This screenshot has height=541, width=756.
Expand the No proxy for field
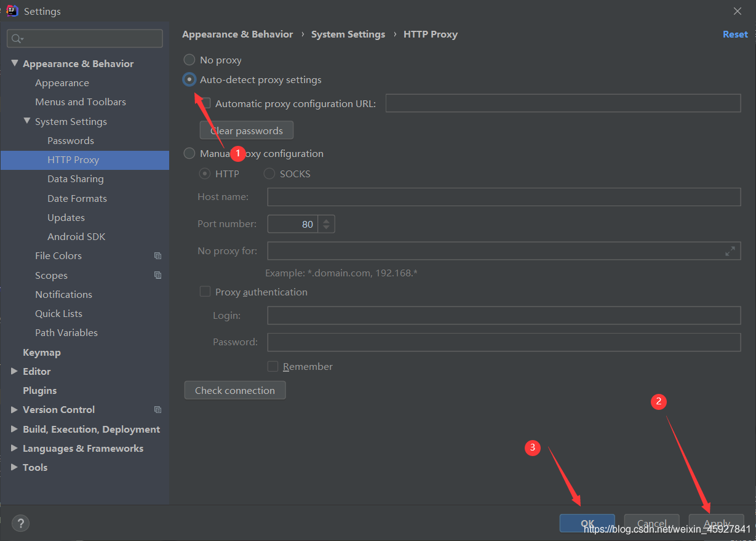(x=730, y=251)
